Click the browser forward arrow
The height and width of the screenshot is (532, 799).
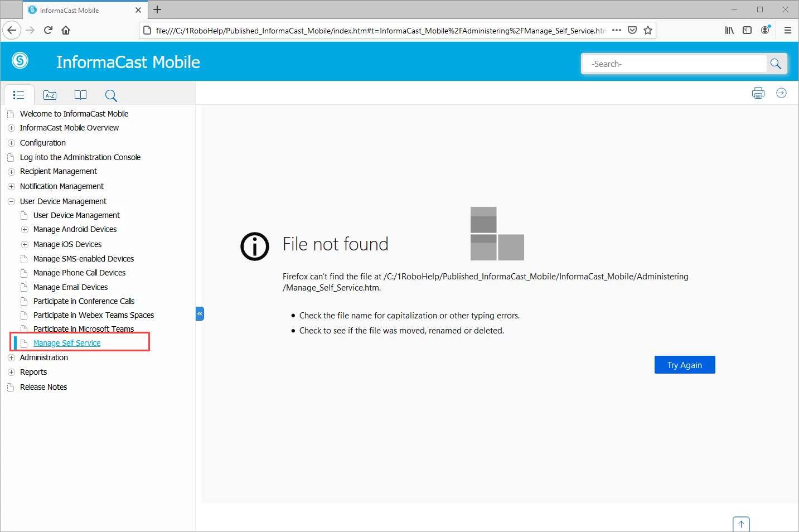point(30,30)
